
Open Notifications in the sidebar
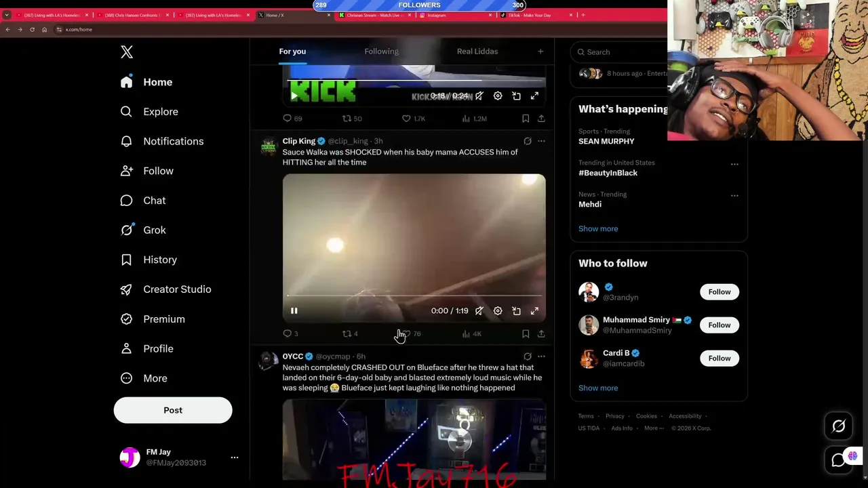162,141
